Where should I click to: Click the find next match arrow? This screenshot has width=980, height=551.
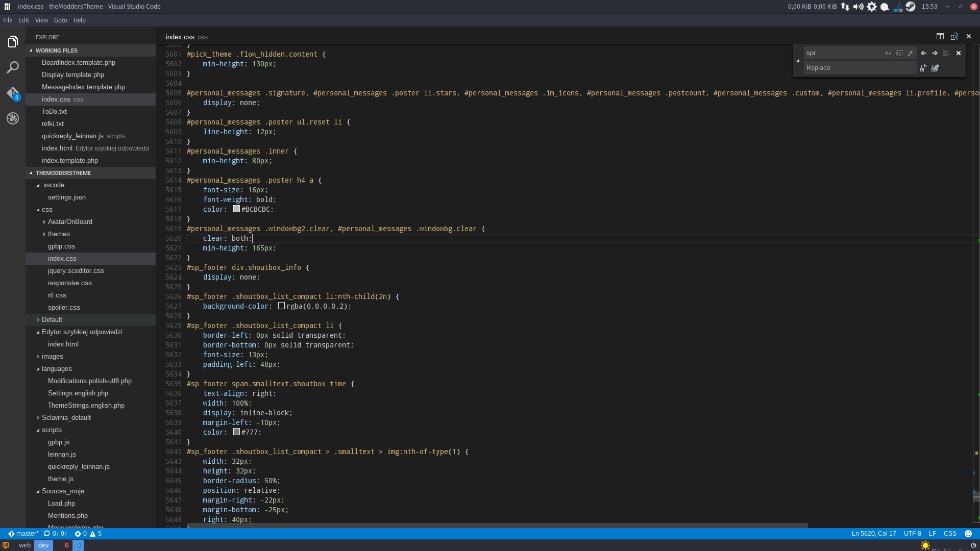[x=935, y=53]
